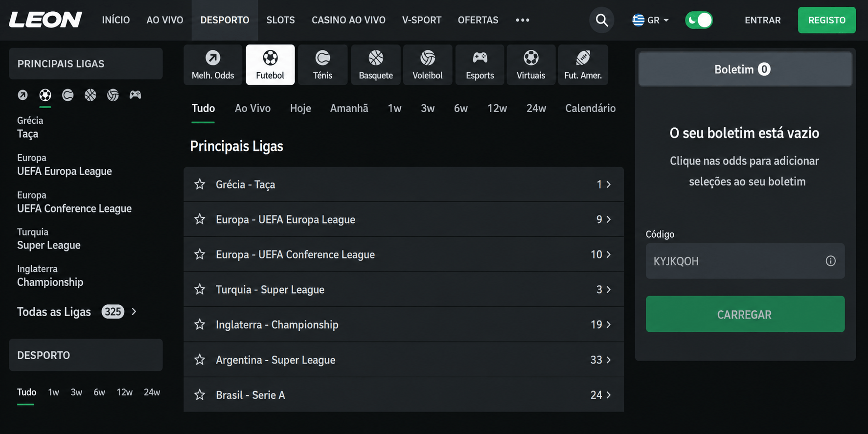Switch to the Calendário tab
Viewport: 868px width, 434px height.
tap(590, 108)
